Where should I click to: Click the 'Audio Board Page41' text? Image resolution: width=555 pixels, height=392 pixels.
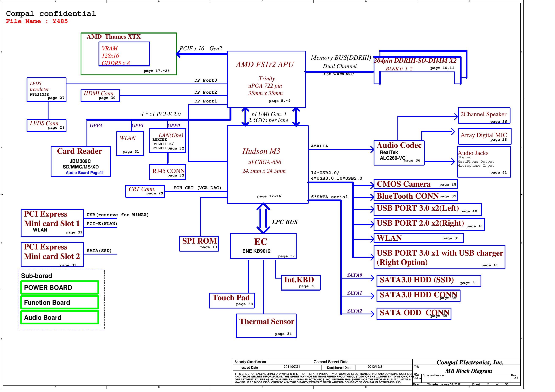[x=85, y=173]
